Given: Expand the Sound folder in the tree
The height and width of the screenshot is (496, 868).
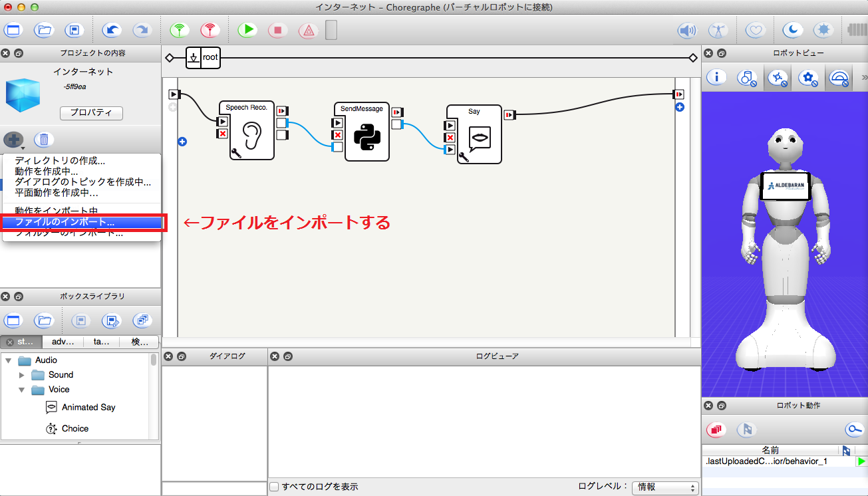Looking at the screenshot, I should pyautogui.click(x=22, y=375).
